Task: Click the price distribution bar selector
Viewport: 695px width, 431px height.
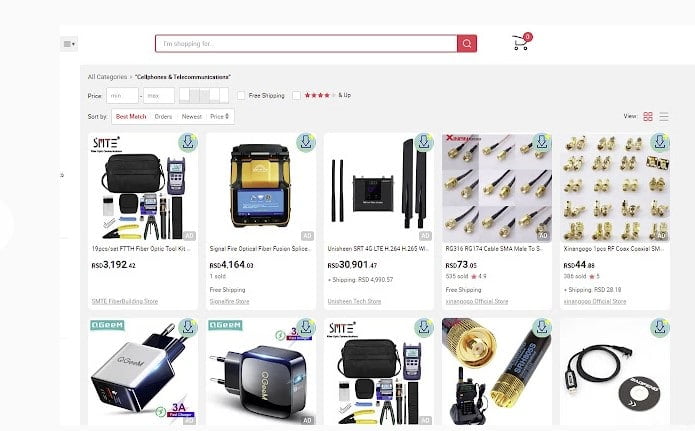Action: tap(204, 95)
